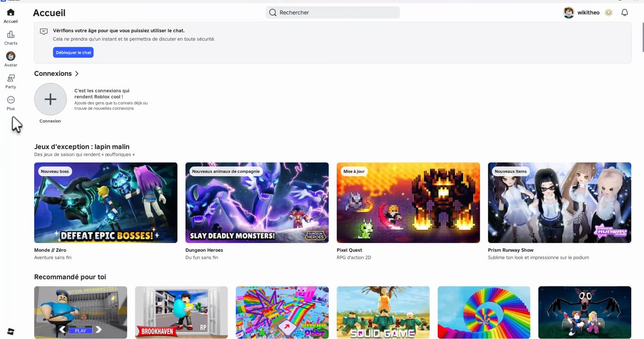
Task: Open the Robux currency icon
Action: click(608, 13)
